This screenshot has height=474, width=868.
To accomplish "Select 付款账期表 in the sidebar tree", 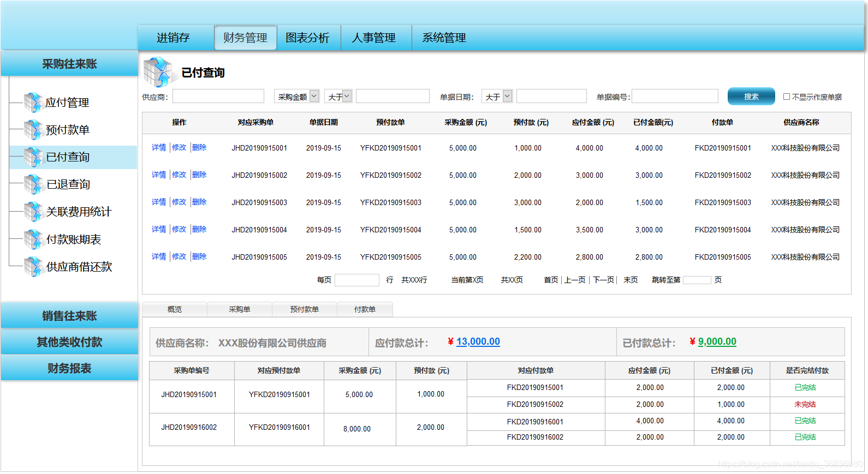I will click(x=74, y=239).
